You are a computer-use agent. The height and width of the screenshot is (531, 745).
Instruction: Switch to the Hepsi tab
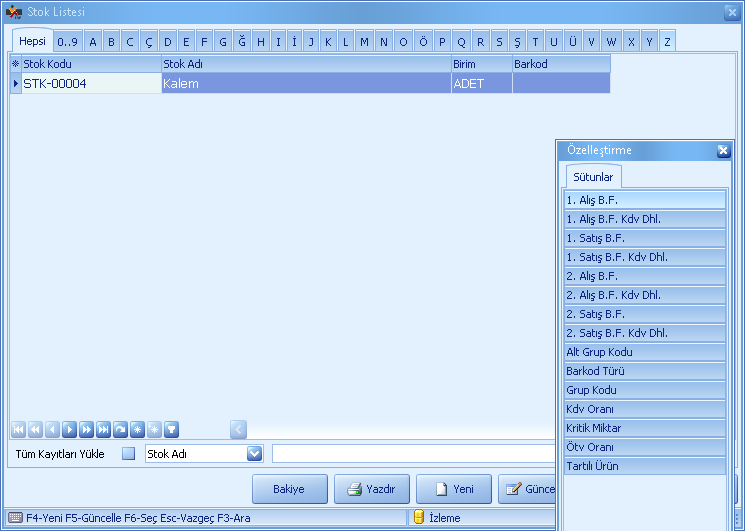tap(32, 41)
